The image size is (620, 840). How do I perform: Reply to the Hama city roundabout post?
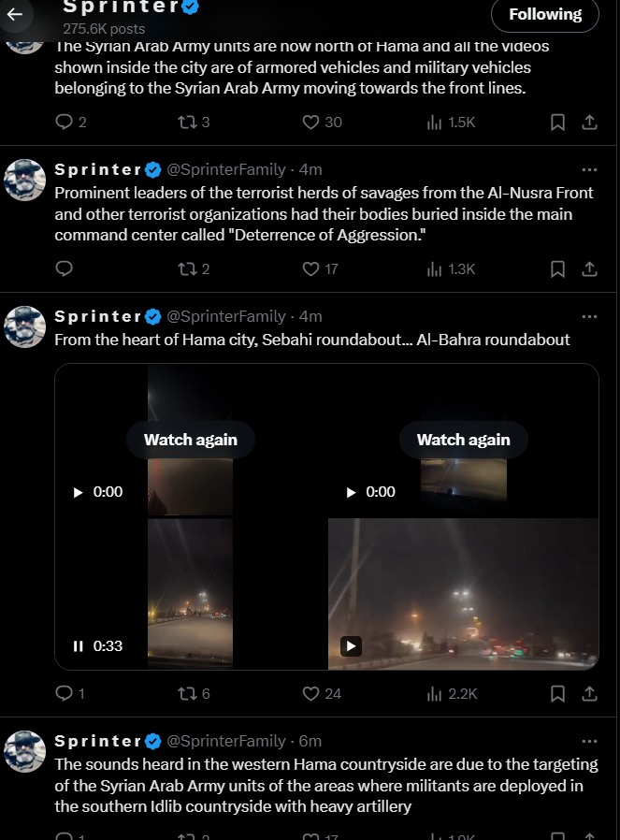tap(65, 693)
